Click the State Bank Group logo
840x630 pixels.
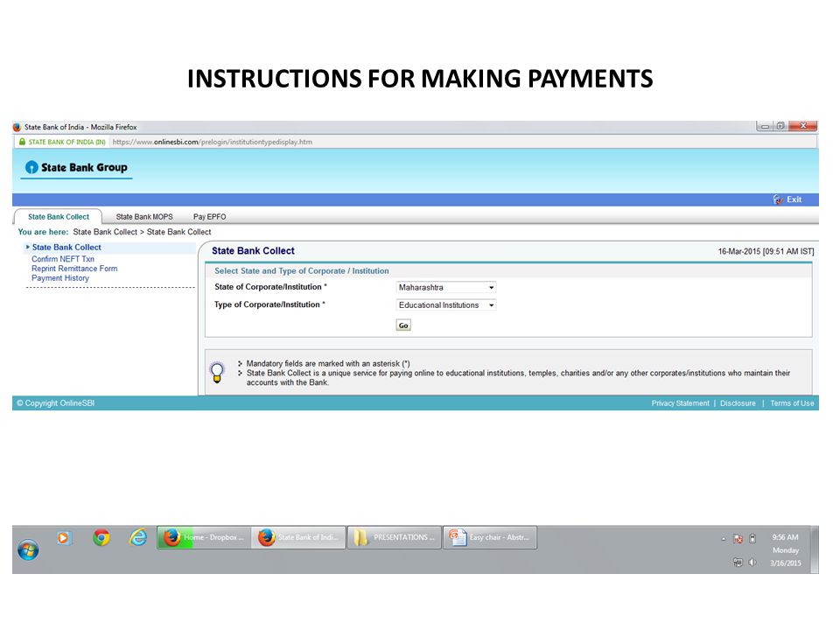point(77,167)
